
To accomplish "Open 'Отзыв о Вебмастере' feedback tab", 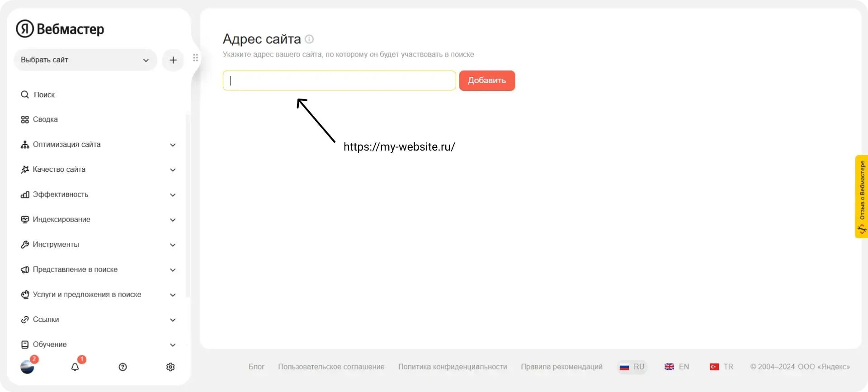I will pos(862,196).
